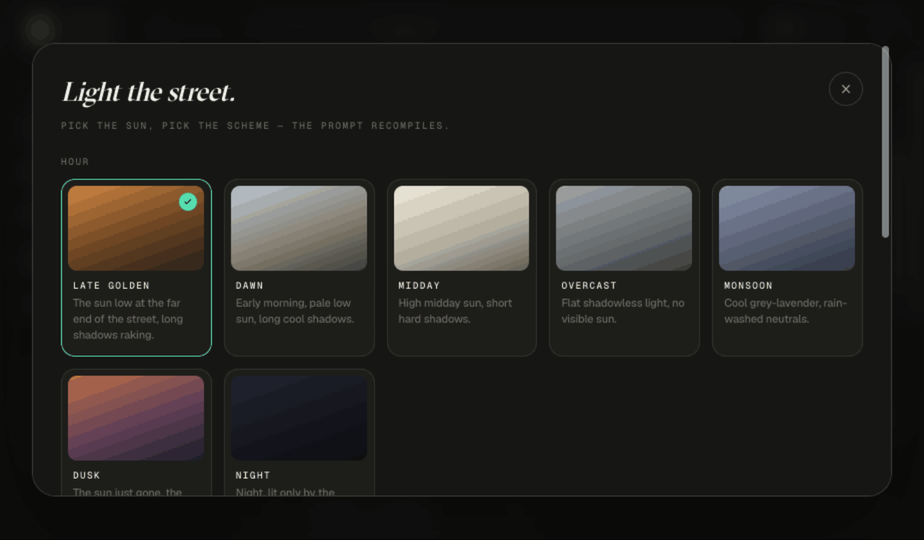Click 'Early morning, pale low sun' description
The width and height of the screenshot is (924, 540).
pos(295,311)
